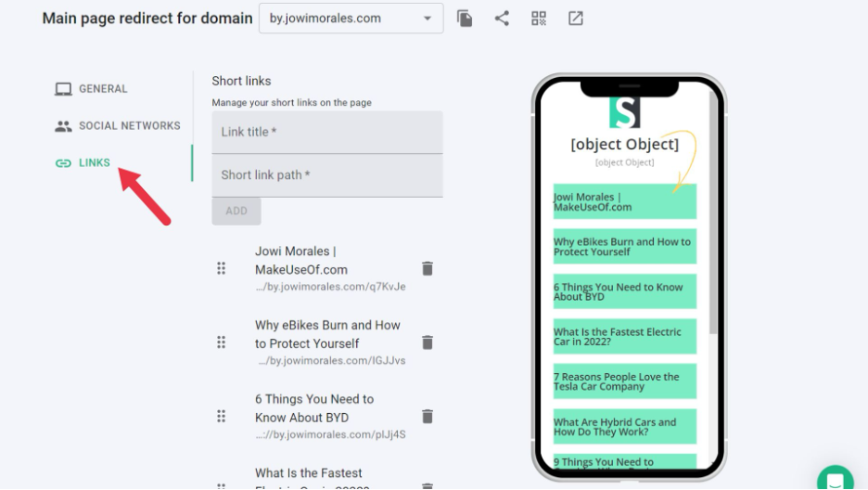Image resolution: width=868 pixels, height=490 pixels.
Task: Click the by.jowimorales.com/IGJJvs URL text
Action: 332,360
